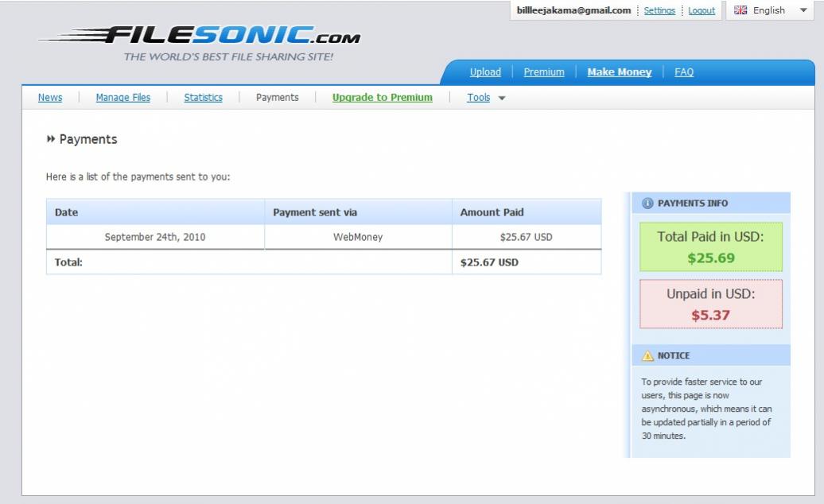Click the asynchronous page notice paragraph
The width and height of the screenshot is (824, 504).
tap(706, 409)
